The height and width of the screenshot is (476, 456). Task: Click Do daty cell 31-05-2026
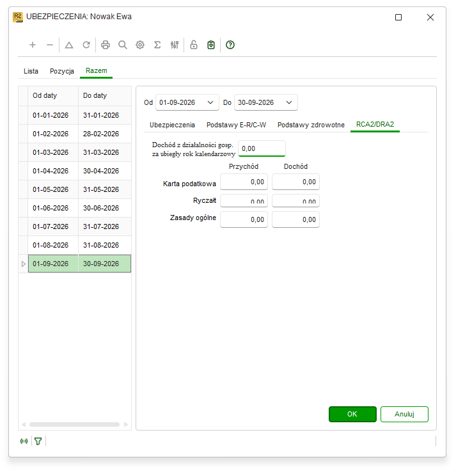[x=105, y=189]
